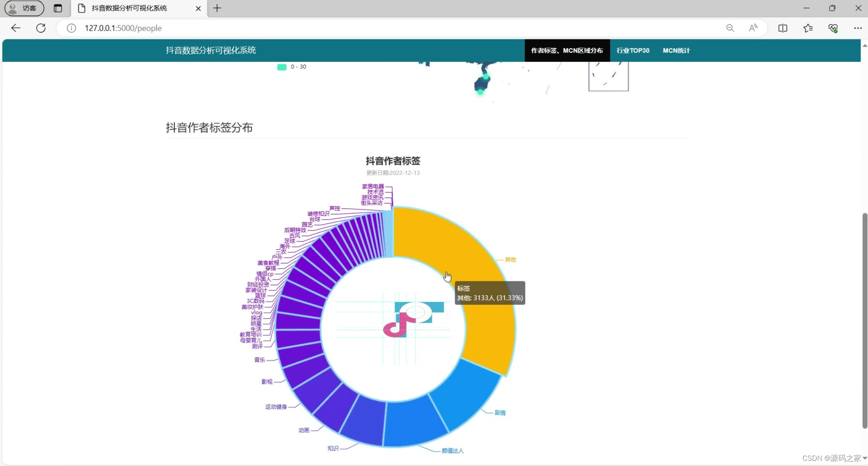Click the read aloud icon

click(x=753, y=28)
